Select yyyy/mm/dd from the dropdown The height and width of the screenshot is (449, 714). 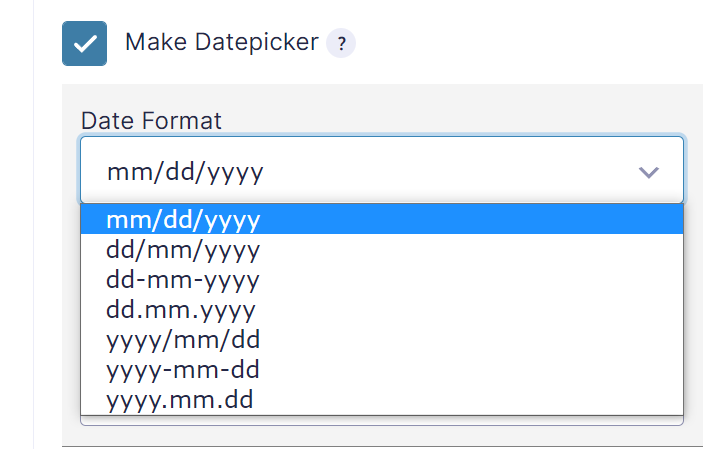382,339
